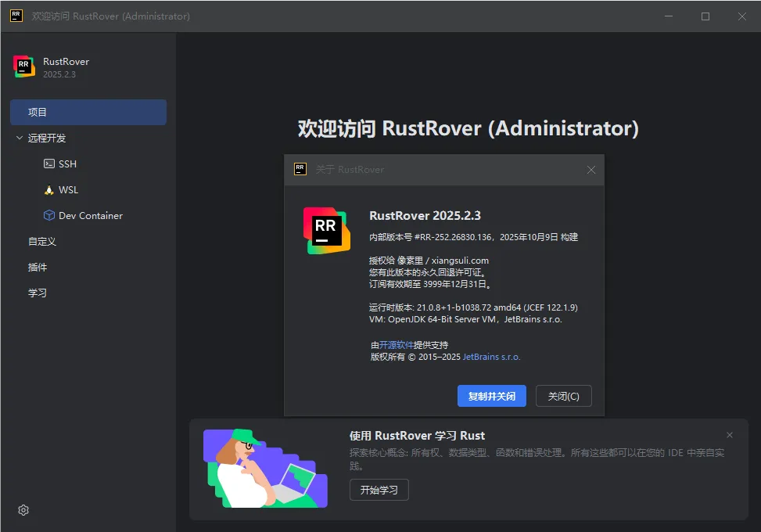
Task: Dismiss the learn Rust banner
Action: coord(730,435)
